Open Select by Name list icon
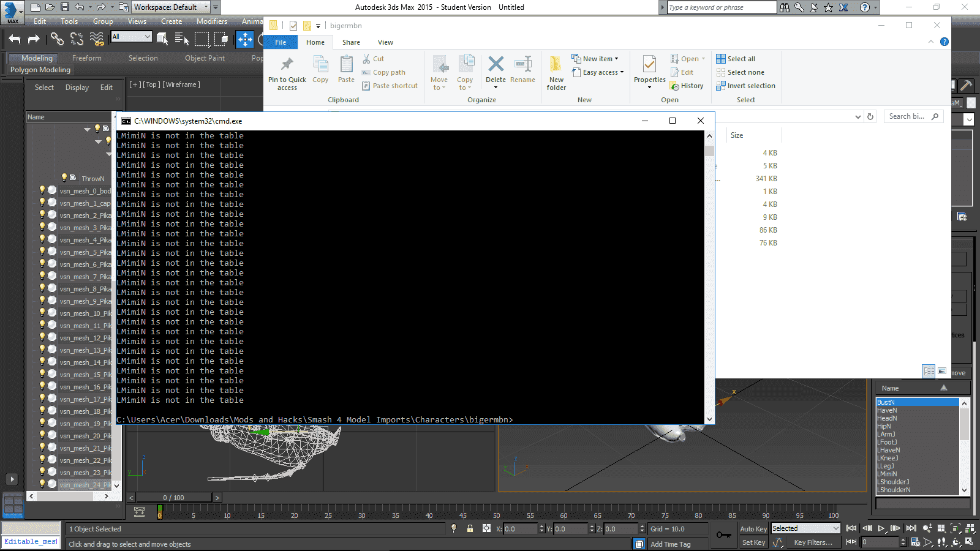This screenshot has width=980, height=551. point(182,39)
